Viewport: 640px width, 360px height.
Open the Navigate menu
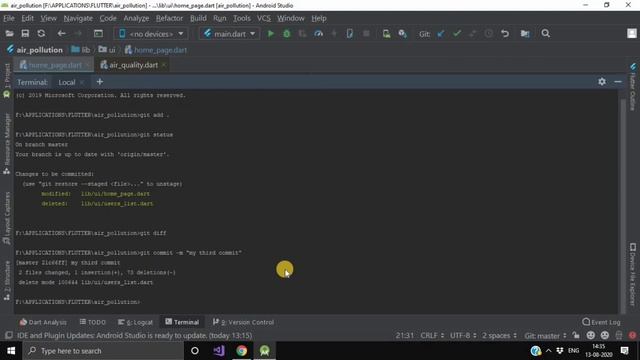(78, 18)
